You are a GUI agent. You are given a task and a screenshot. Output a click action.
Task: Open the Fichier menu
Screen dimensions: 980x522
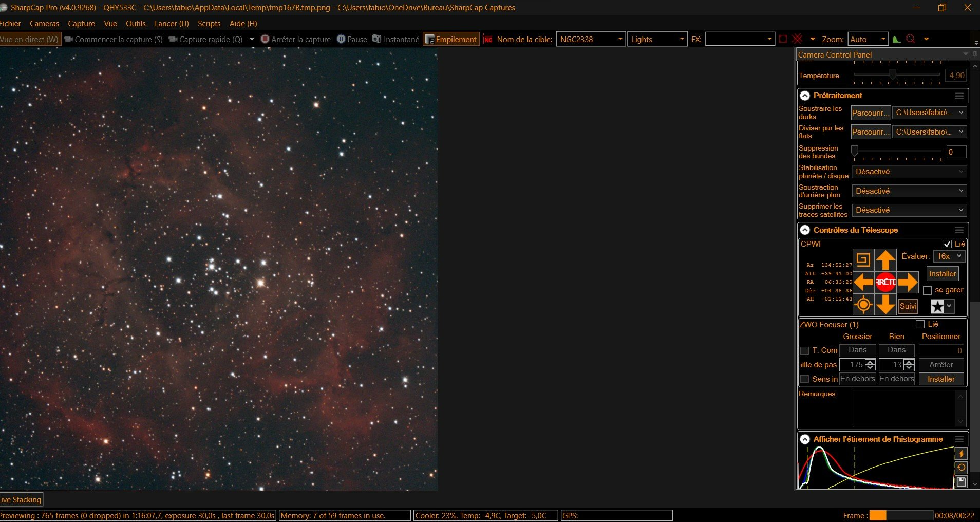tap(10, 24)
